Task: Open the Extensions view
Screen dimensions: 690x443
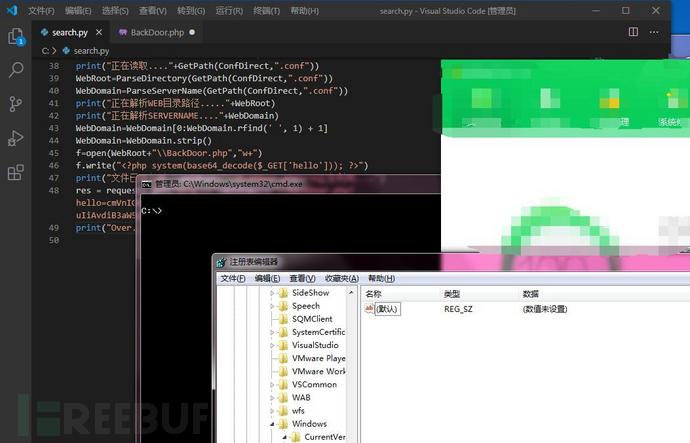Action: (16, 172)
